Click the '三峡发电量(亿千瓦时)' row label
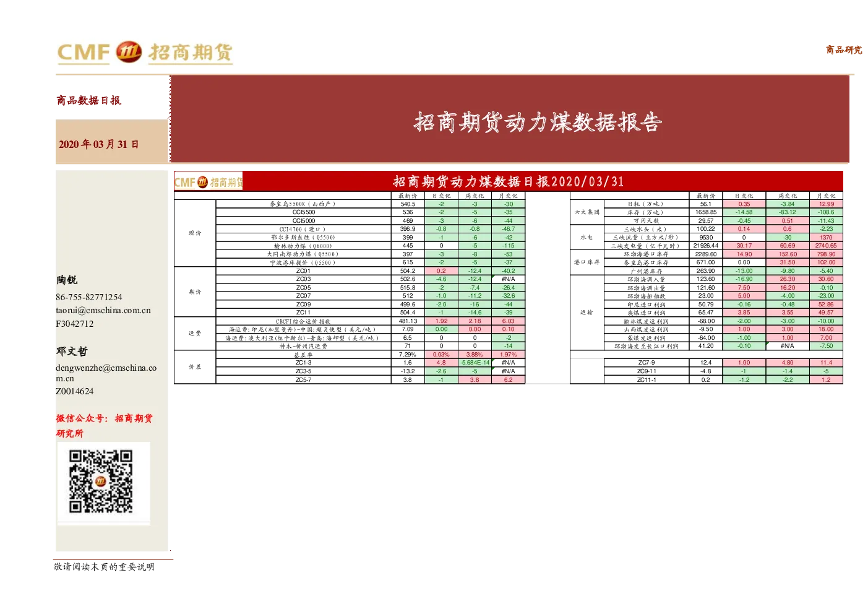The image size is (868, 614). coord(646,246)
